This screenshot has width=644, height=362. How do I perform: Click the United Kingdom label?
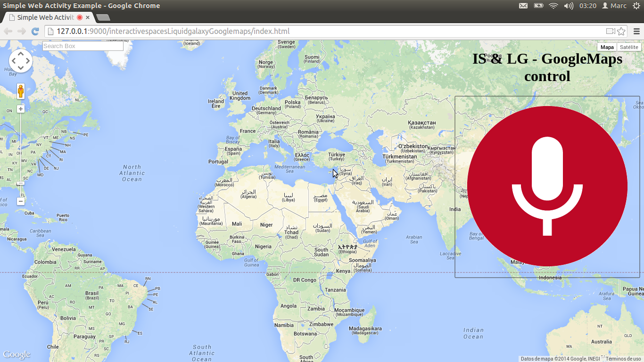(240, 96)
